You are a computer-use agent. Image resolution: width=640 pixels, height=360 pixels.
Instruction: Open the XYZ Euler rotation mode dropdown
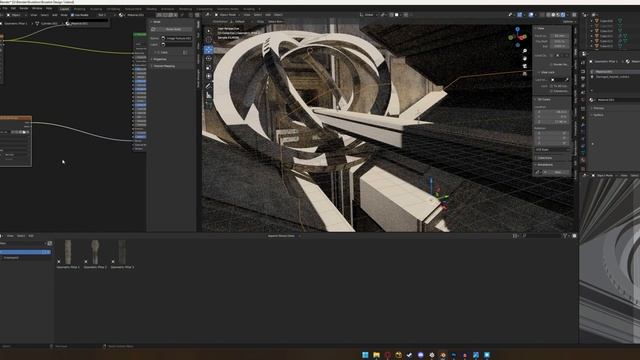(552, 150)
